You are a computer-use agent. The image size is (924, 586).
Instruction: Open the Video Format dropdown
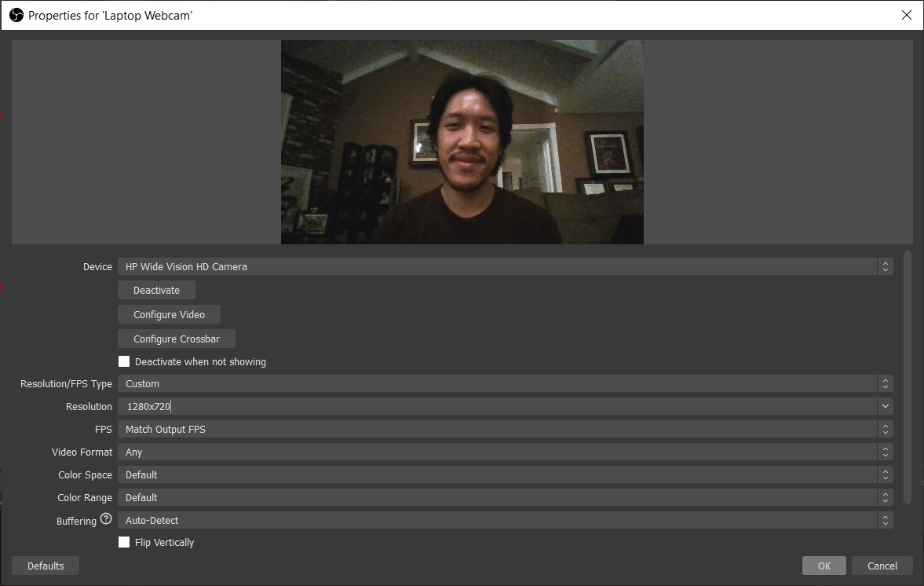tap(504, 452)
